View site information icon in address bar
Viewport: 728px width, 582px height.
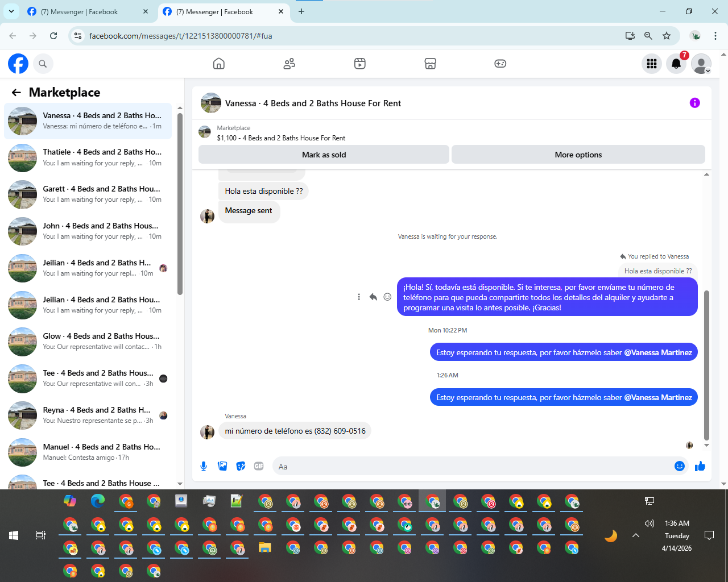78,36
